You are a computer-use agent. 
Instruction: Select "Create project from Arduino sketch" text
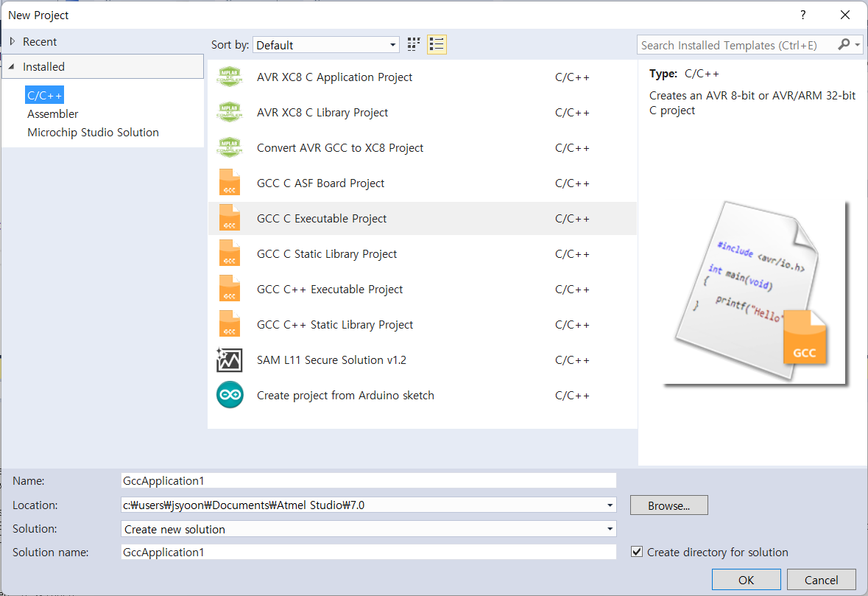[345, 396]
